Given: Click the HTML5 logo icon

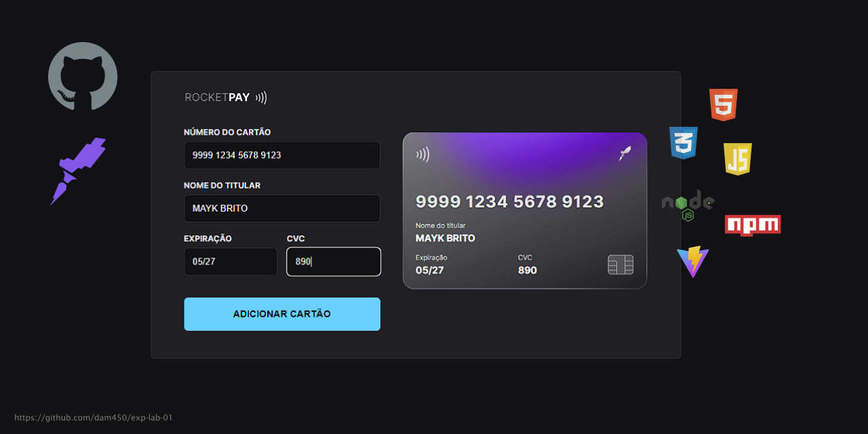Looking at the screenshot, I should pyautogui.click(x=723, y=105).
